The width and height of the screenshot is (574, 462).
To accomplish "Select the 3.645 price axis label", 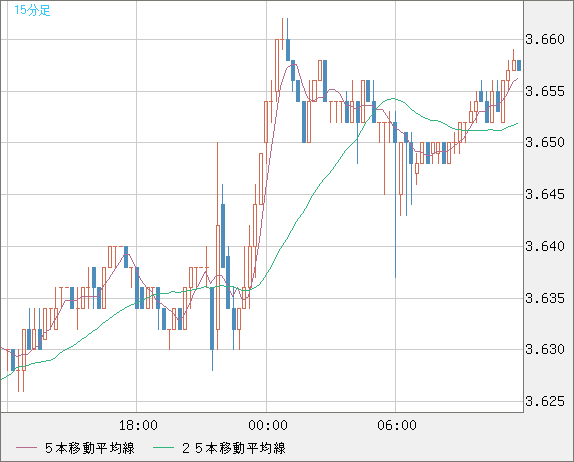I will pyautogui.click(x=545, y=194).
